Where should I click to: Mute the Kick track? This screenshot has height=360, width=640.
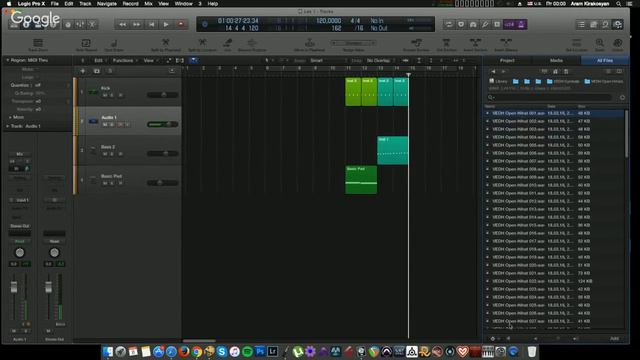105,95
